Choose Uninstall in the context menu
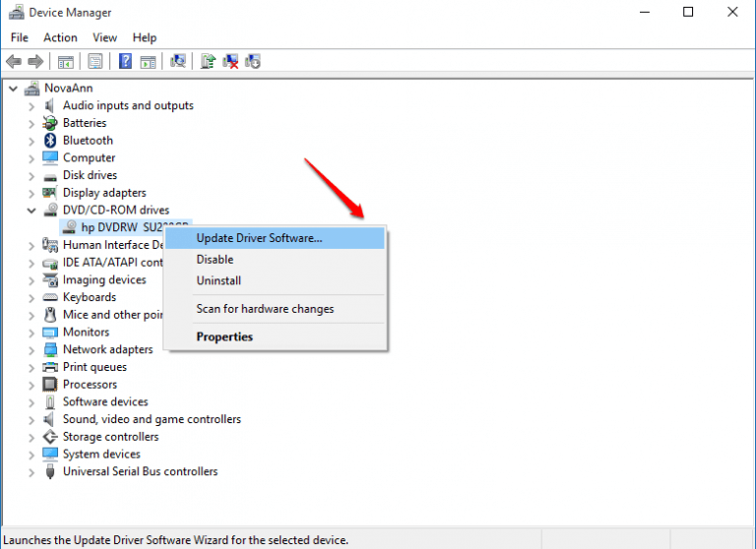This screenshot has width=756, height=549. (275, 280)
